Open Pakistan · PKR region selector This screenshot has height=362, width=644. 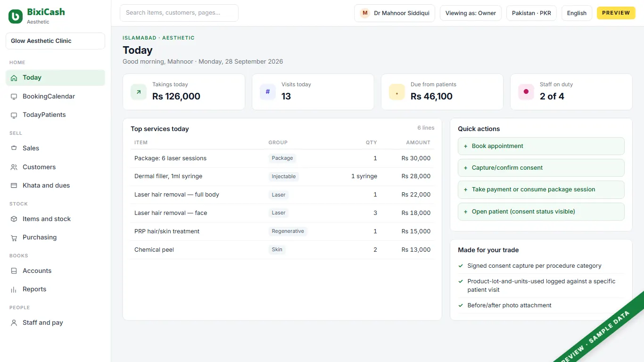point(531,13)
